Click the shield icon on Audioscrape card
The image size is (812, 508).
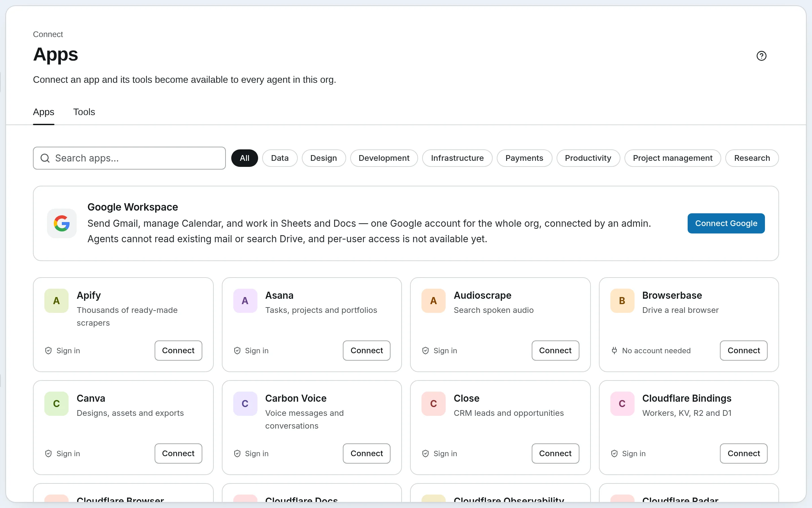(425, 351)
